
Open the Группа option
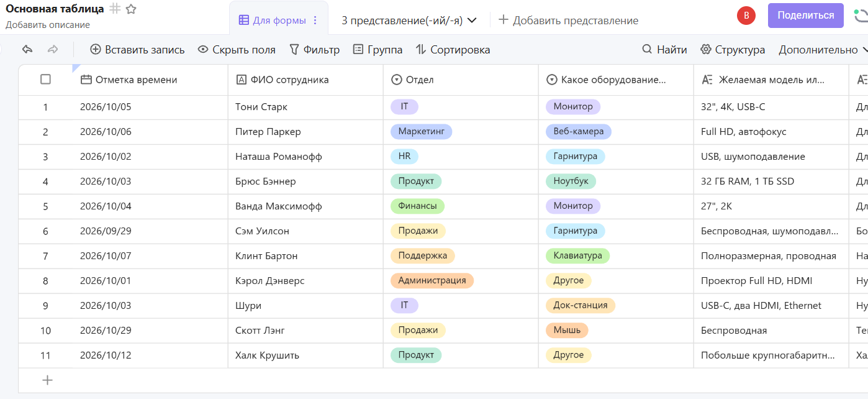[x=377, y=50]
